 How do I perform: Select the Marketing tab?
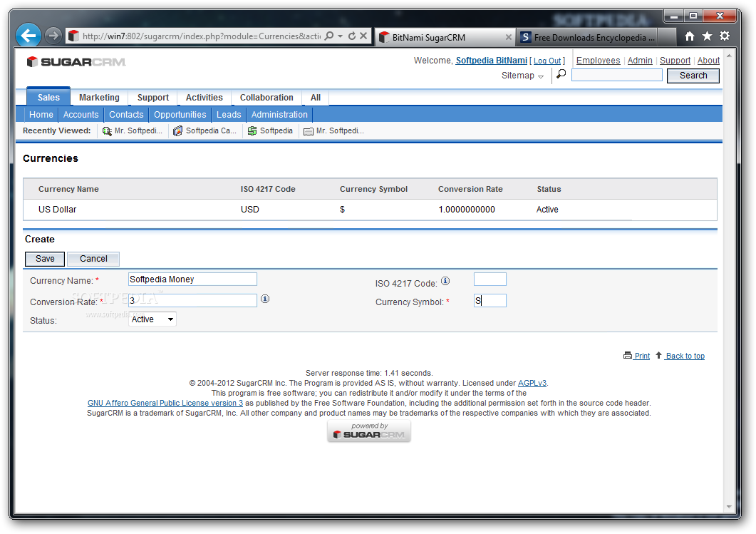[99, 97]
